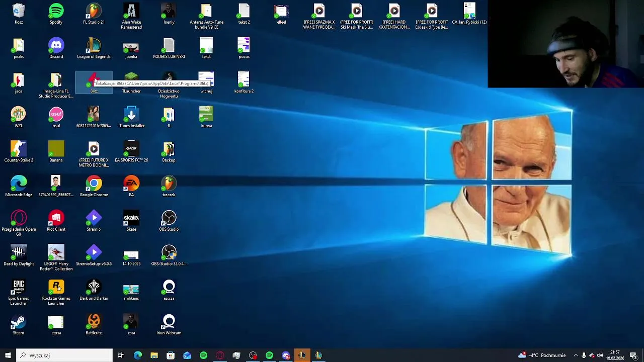This screenshot has width=644, height=362.
Task: Select the osu! game icon
Action: pos(56,117)
